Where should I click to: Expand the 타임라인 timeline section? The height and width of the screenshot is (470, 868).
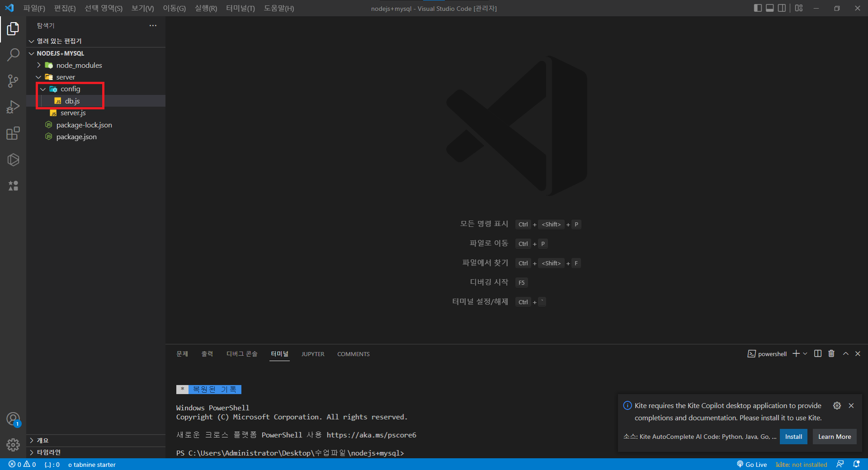pos(96,452)
